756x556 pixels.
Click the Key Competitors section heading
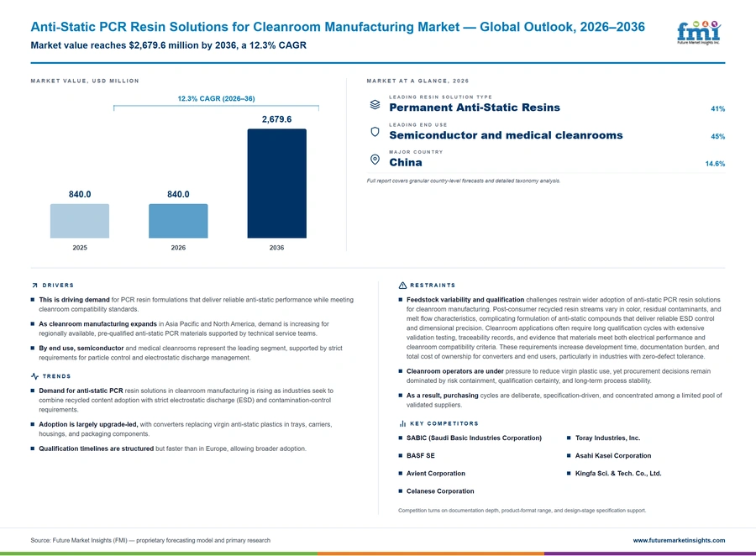click(x=444, y=424)
